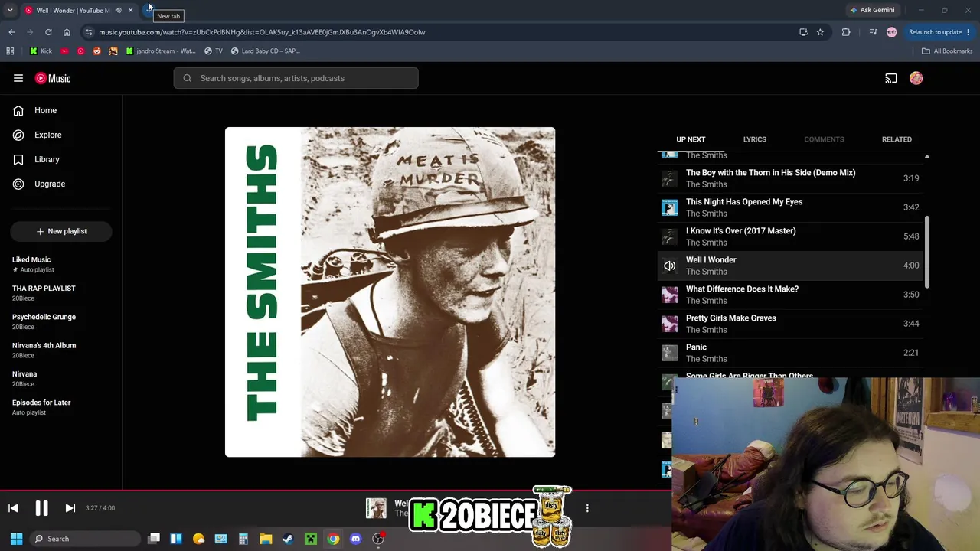Open the tab search dropdown arrow

pyautogui.click(x=10, y=10)
